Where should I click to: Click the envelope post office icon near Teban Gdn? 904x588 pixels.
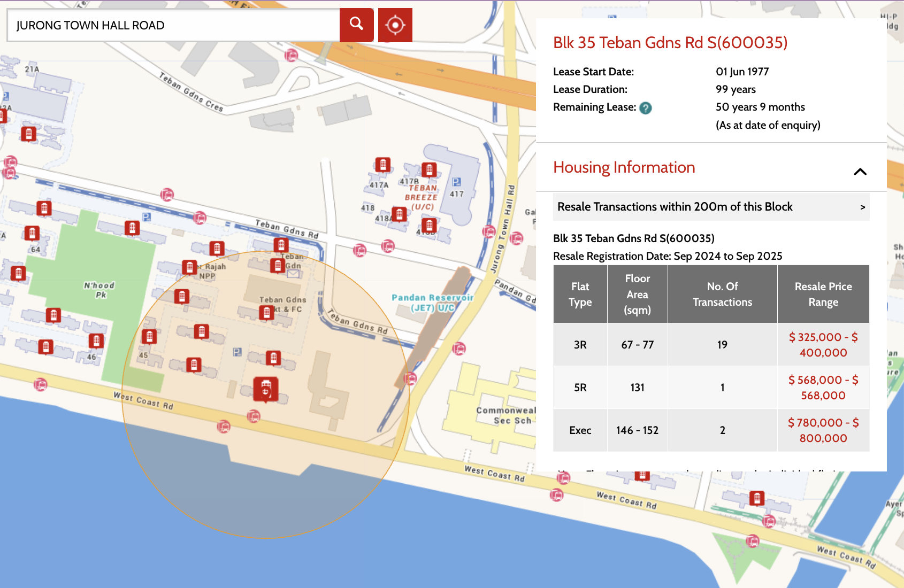tap(293, 274)
